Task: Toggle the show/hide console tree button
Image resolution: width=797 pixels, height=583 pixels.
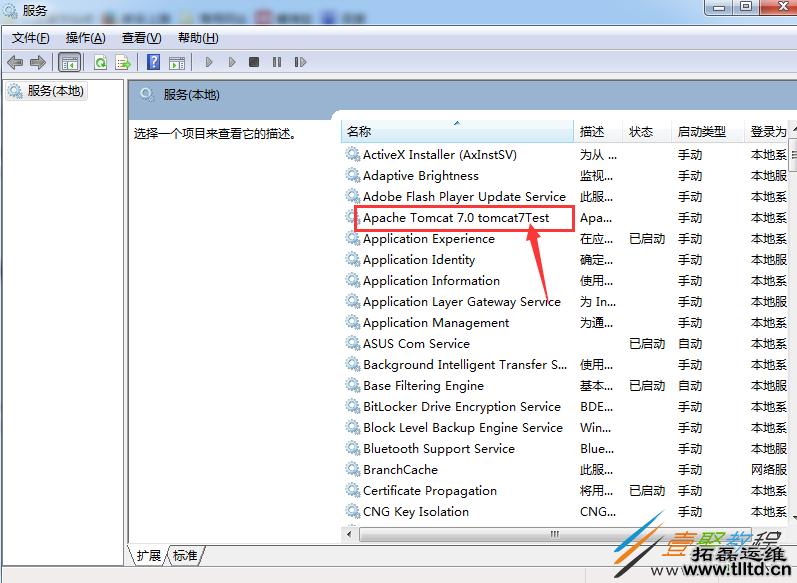Action: (69, 62)
